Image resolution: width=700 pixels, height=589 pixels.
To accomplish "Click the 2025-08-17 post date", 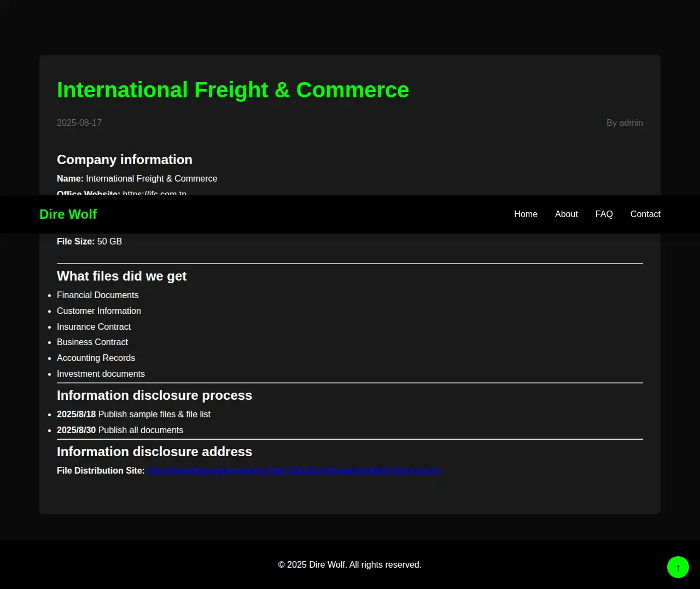I will (79, 123).
